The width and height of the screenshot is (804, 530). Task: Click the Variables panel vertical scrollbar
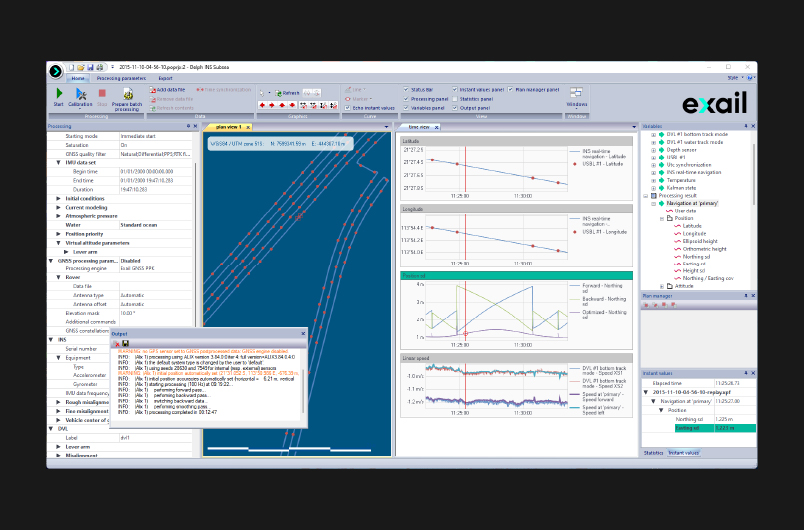tap(753, 174)
